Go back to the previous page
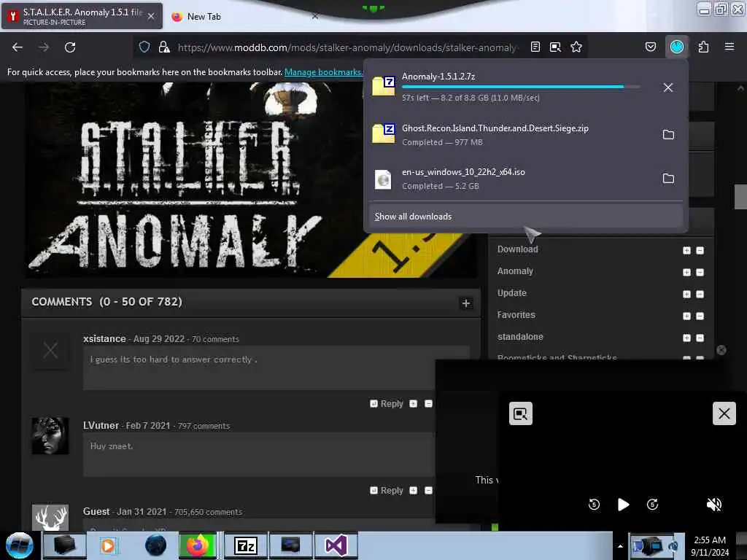The height and width of the screenshot is (560, 747). coord(18,47)
